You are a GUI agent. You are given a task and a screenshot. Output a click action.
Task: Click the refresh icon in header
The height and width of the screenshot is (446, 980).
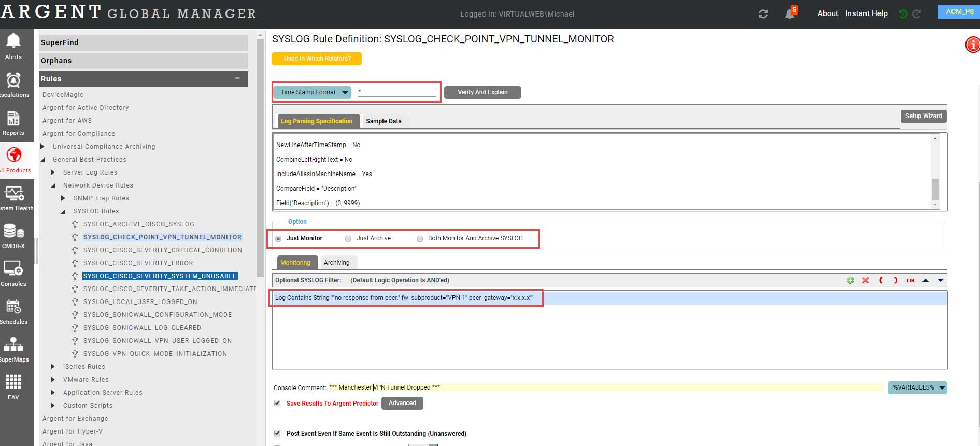click(763, 14)
